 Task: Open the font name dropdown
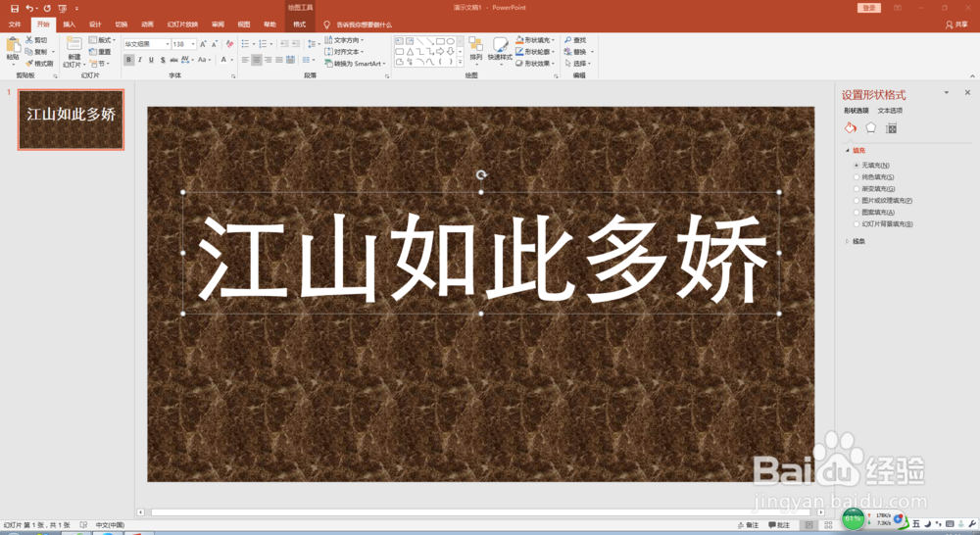[x=168, y=44]
